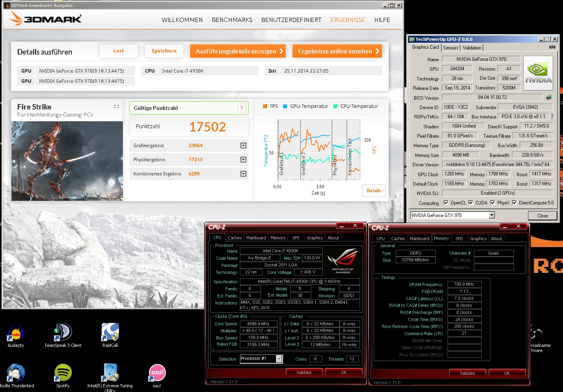Switch to the Validation tab in GPU-Z
The width and height of the screenshot is (563, 392).
point(472,47)
